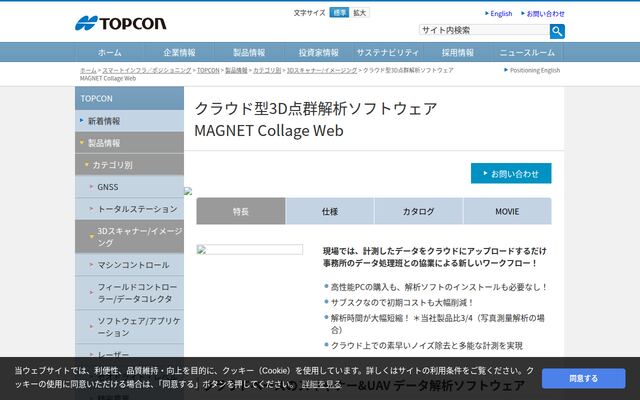This screenshot has width=640, height=400.
Task: Open 投資家情報 in main navigation
Action: tap(318, 52)
